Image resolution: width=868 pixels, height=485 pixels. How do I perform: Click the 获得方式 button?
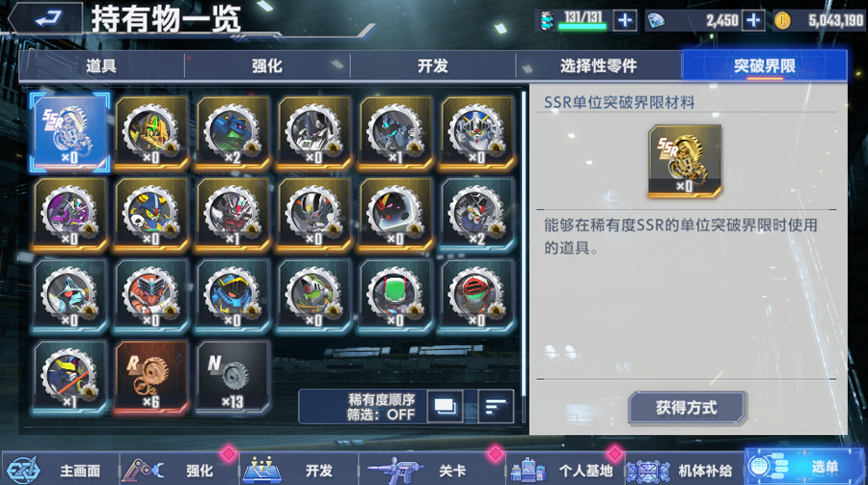pos(687,408)
